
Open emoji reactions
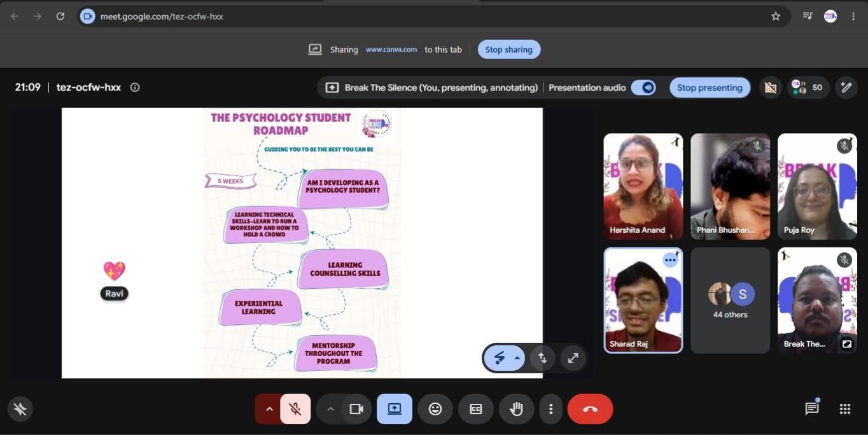pyautogui.click(x=435, y=409)
